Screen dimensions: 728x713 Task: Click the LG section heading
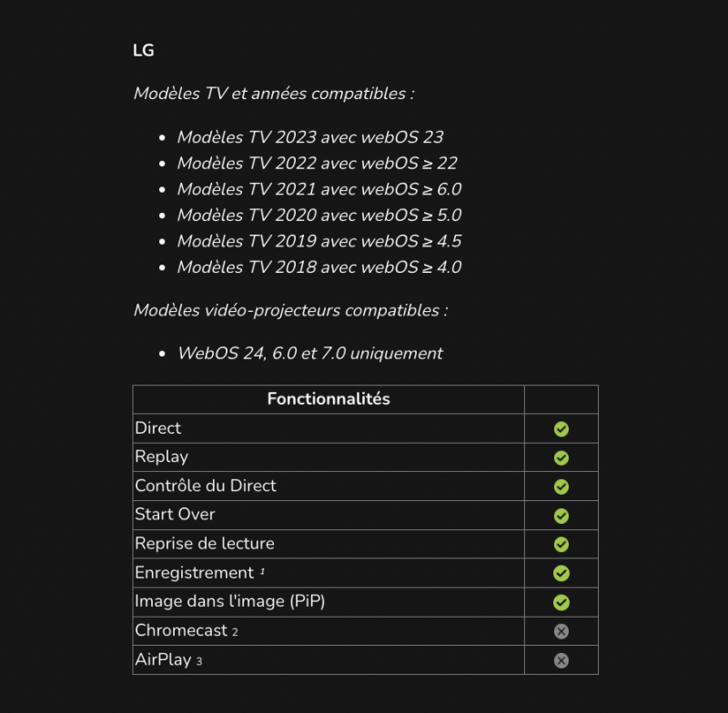point(144,50)
